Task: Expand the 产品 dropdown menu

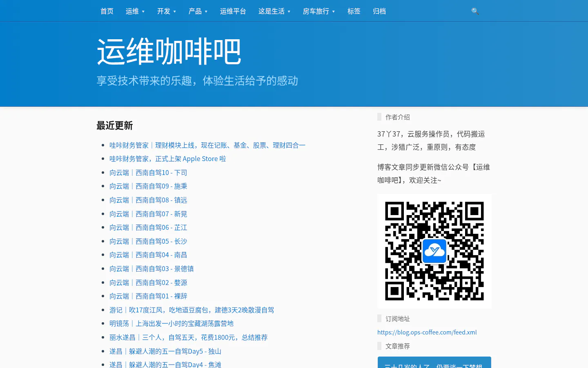Action: (198, 11)
